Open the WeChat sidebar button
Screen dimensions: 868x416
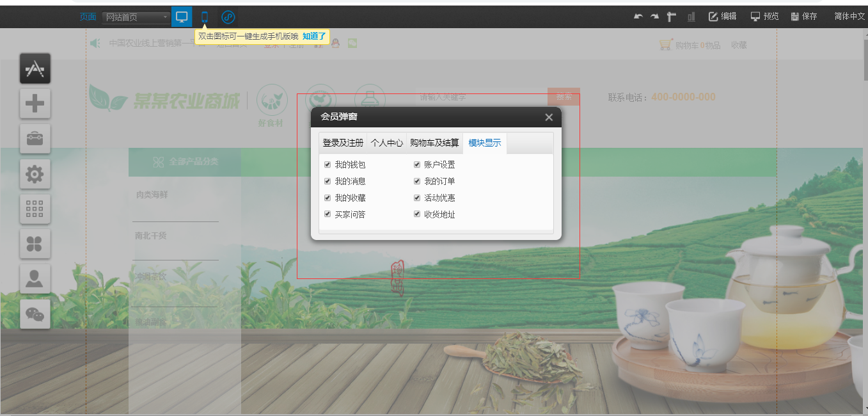point(35,314)
